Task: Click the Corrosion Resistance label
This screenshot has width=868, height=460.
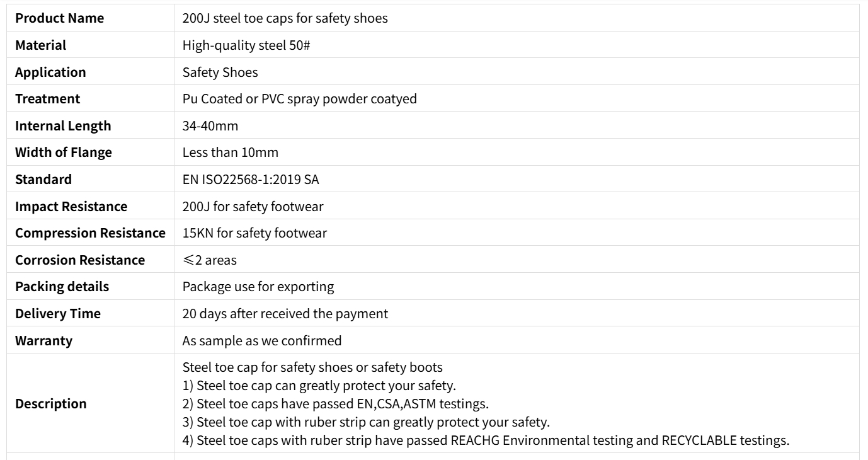Action: coord(80,260)
